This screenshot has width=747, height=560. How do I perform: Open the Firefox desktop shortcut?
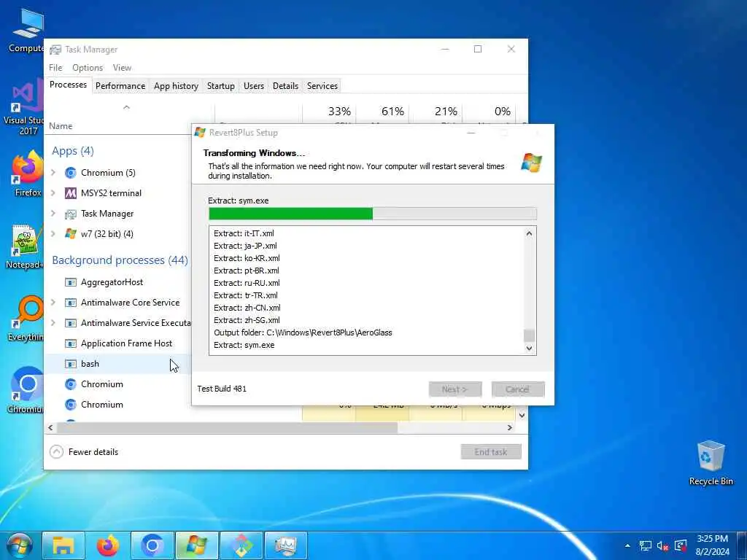pyautogui.click(x=27, y=174)
